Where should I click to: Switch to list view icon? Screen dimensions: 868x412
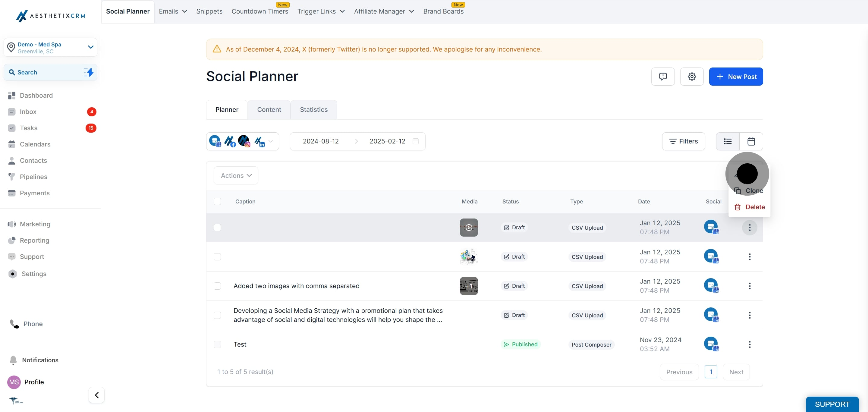728,141
